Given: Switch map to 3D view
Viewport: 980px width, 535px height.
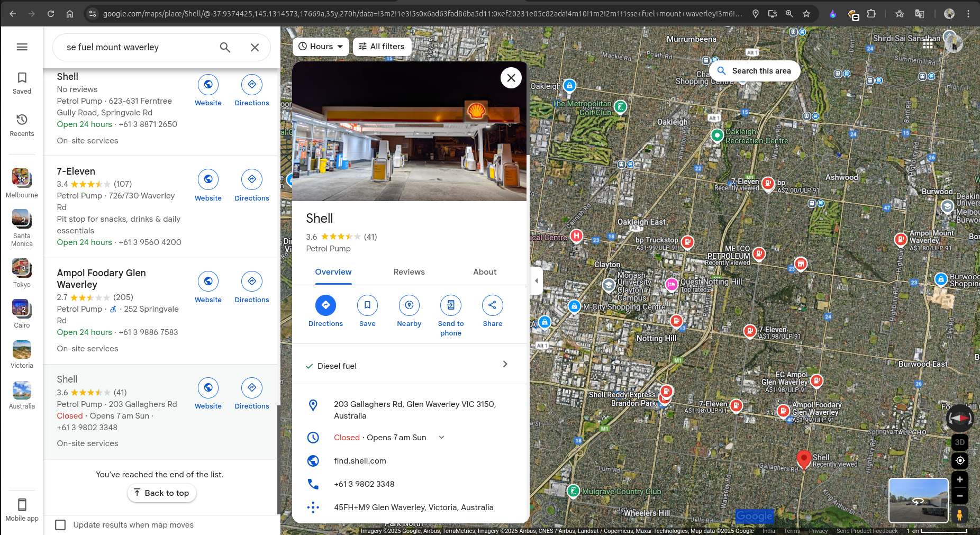Looking at the screenshot, I should (960, 442).
